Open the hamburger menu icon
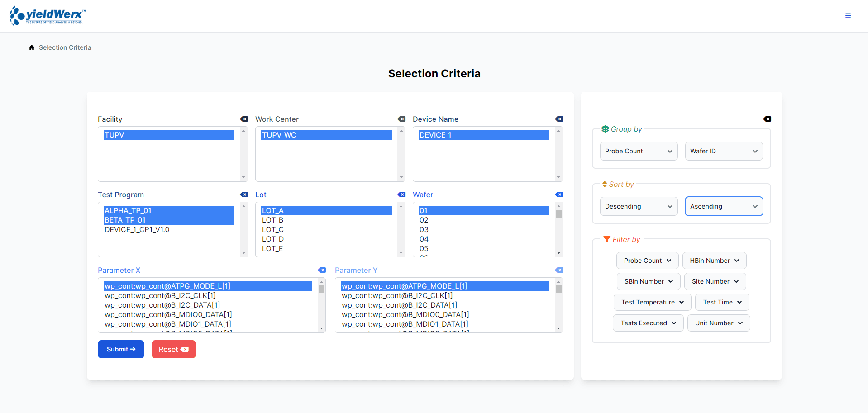Screen dimensions: 868x413 pos(848,16)
